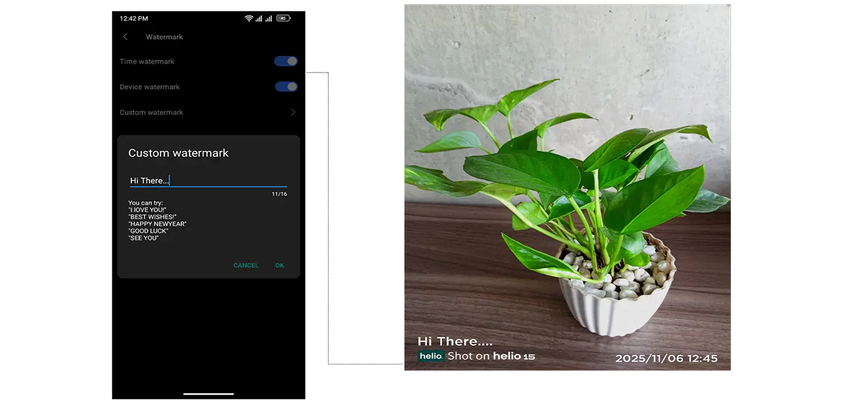Click the Hi There... text field
868x412 pixels.
(208, 181)
